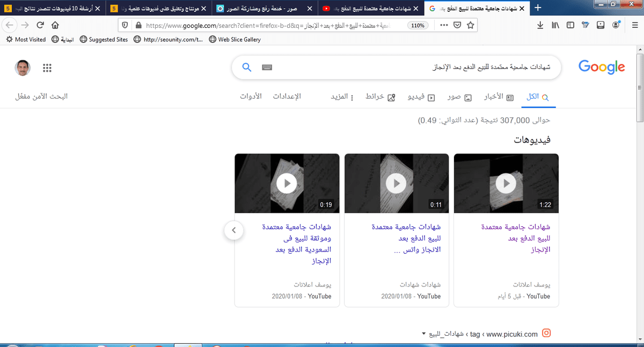Open the Downloads panel
Image resolution: width=644 pixels, height=347 pixels.
(x=540, y=25)
